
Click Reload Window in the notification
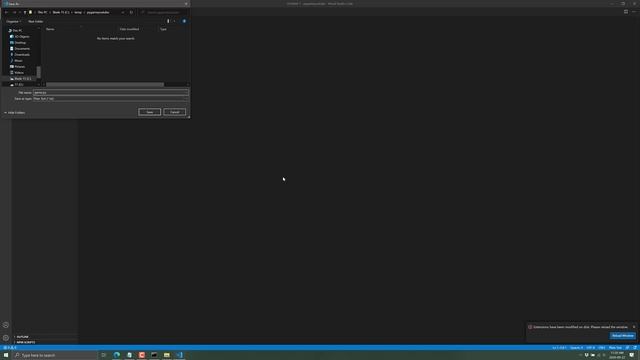click(x=622, y=336)
